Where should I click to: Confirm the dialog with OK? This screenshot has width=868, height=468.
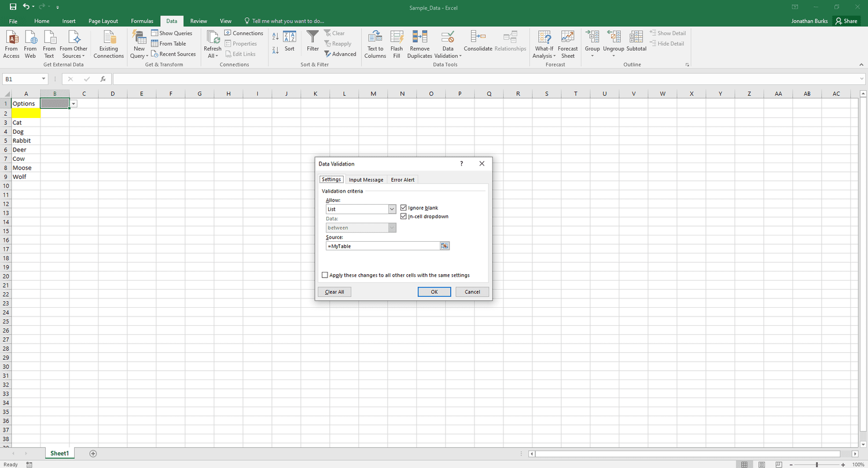pyautogui.click(x=434, y=292)
